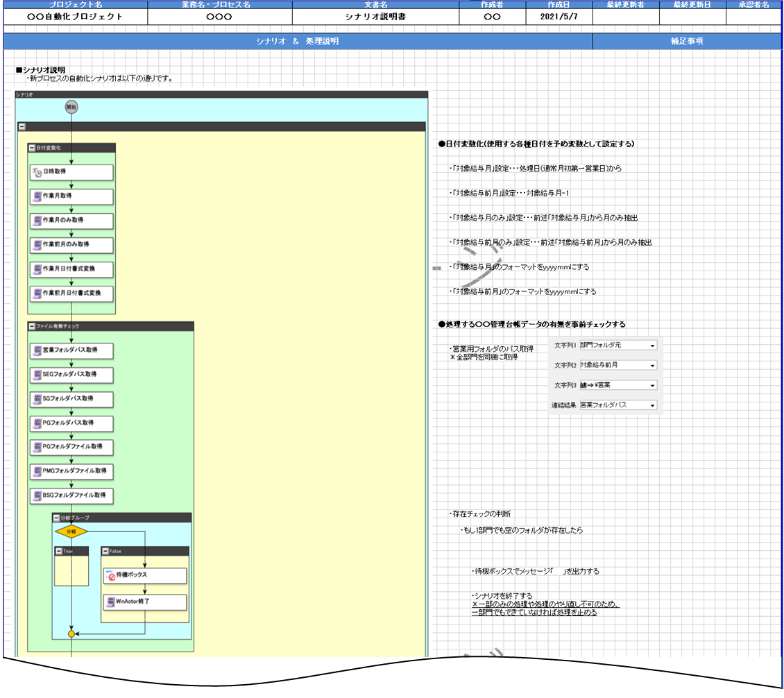The height and width of the screenshot is (698, 784).
Task: Select the 作業前月のみ取得 node icon
Action: (x=37, y=244)
